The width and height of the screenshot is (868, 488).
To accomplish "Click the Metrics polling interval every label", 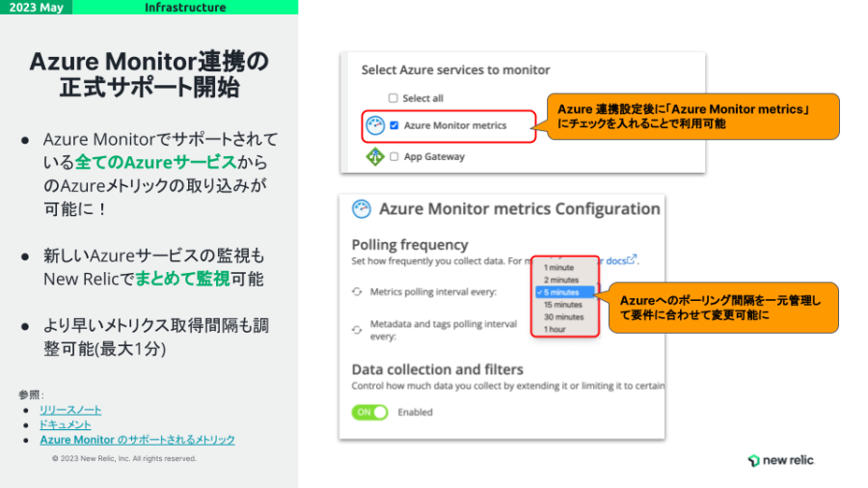I will (433, 291).
